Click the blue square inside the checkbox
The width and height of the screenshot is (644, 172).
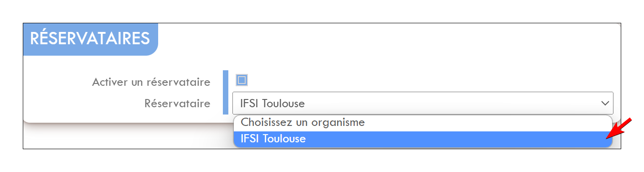[242, 81]
